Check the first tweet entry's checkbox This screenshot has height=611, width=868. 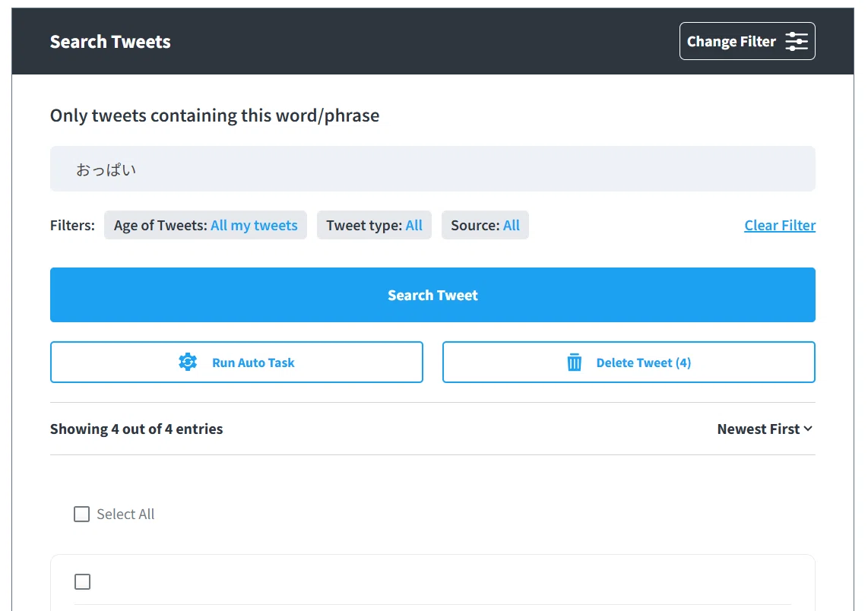(83, 581)
